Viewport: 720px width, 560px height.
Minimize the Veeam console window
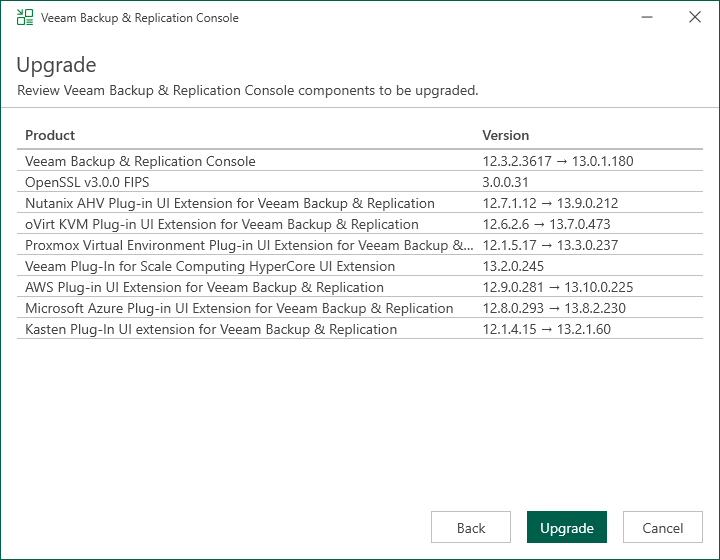pos(647,17)
